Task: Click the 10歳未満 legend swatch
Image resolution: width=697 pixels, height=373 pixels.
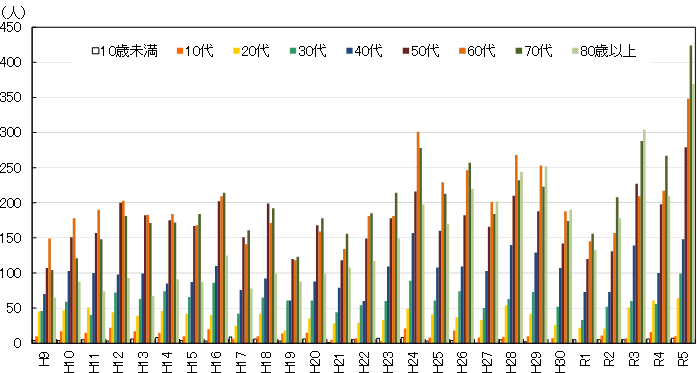Action: tap(95, 51)
